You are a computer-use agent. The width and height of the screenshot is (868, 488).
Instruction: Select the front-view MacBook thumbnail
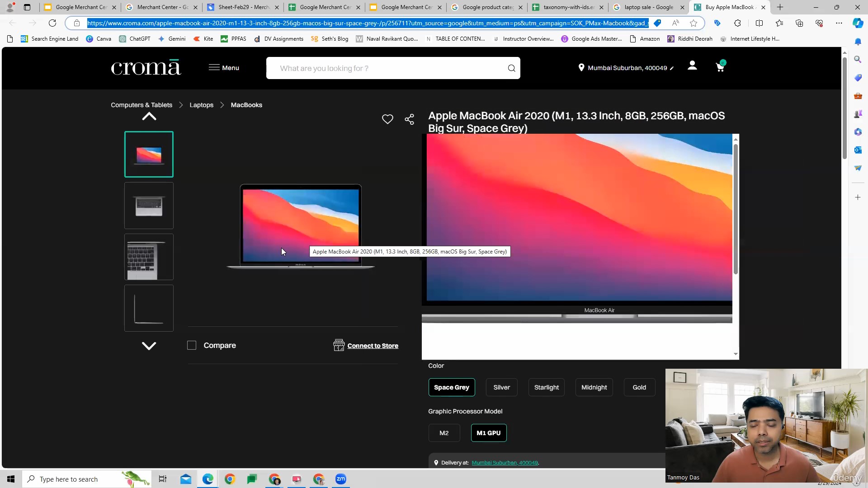point(149,154)
